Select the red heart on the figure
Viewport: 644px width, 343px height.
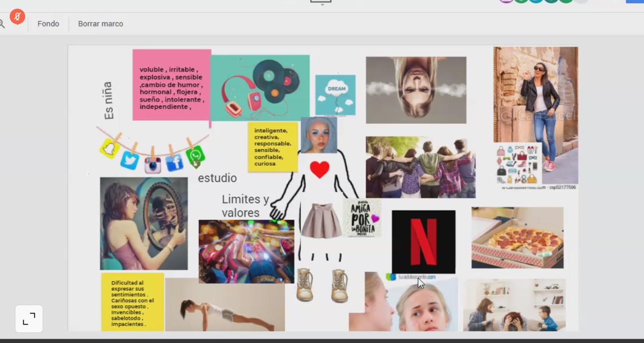319,170
